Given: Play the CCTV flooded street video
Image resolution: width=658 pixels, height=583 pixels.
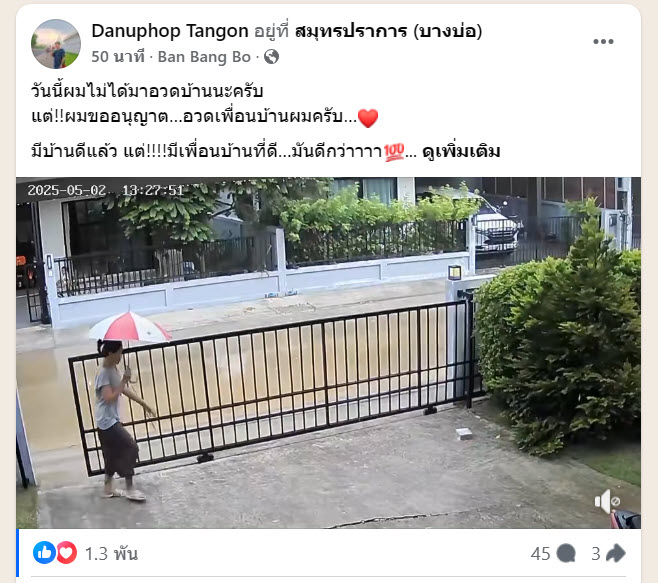Looking at the screenshot, I should click(x=328, y=353).
